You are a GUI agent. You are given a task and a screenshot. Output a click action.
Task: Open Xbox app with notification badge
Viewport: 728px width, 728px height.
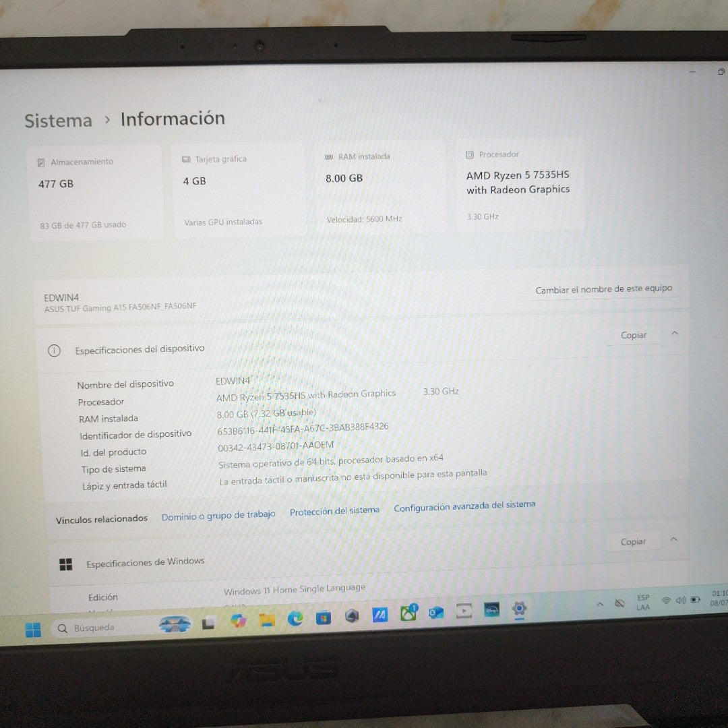coord(408,613)
